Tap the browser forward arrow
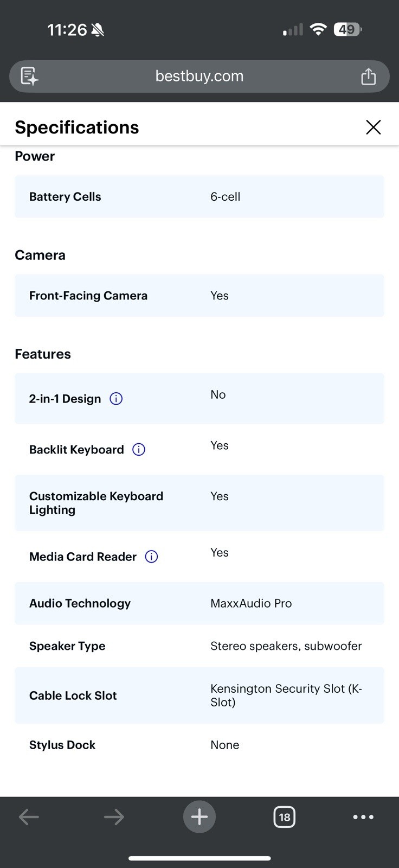 click(x=114, y=817)
